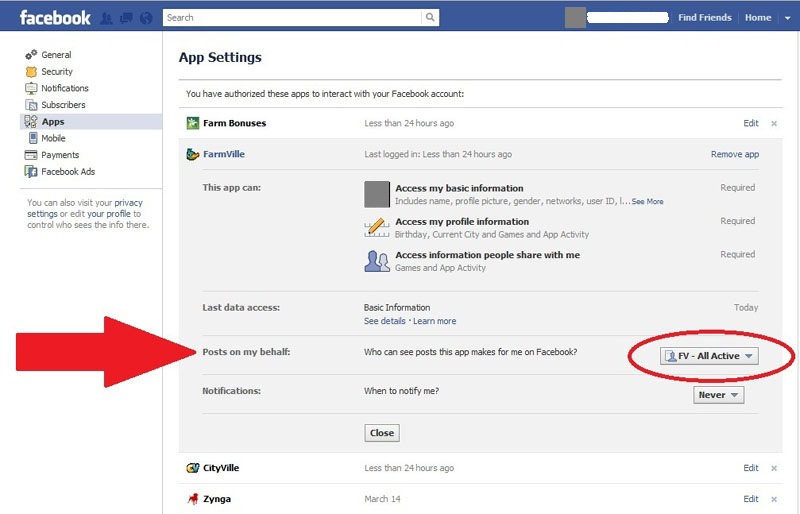Open Subscribers settings in sidebar
This screenshot has width=800, height=514.
point(63,105)
